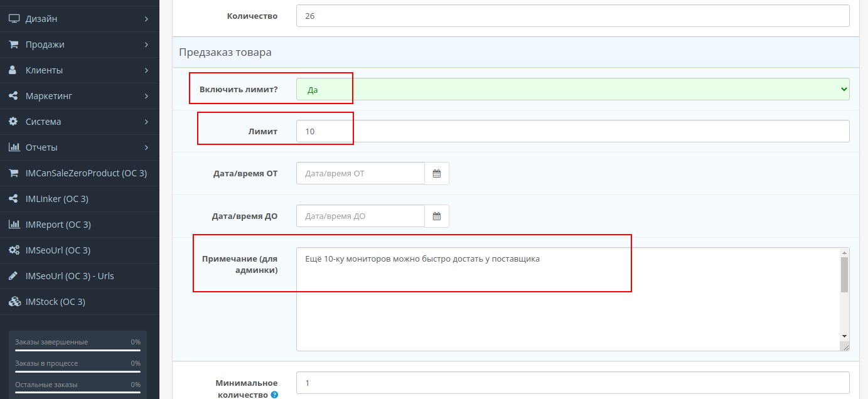
Task: Click help icon near Минимальное количество
Action: click(x=274, y=395)
